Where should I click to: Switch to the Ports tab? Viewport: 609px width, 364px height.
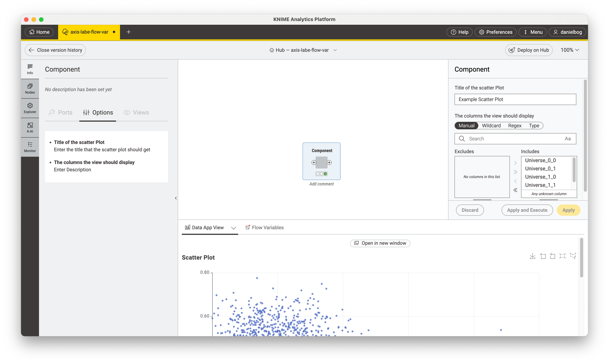[61, 112]
